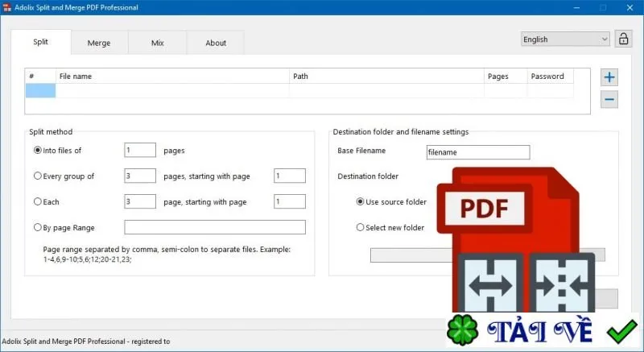Remove selected file with minus icon

[609, 99]
